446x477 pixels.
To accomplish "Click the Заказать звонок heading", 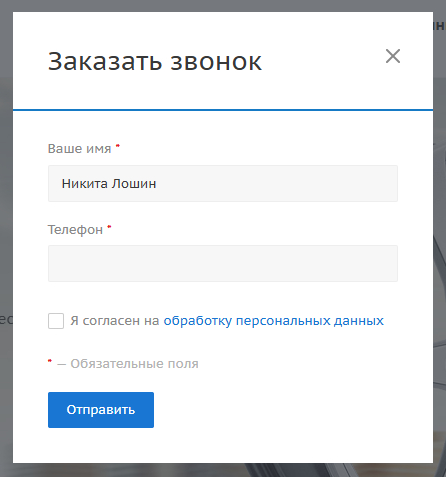I will click(x=155, y=62).
